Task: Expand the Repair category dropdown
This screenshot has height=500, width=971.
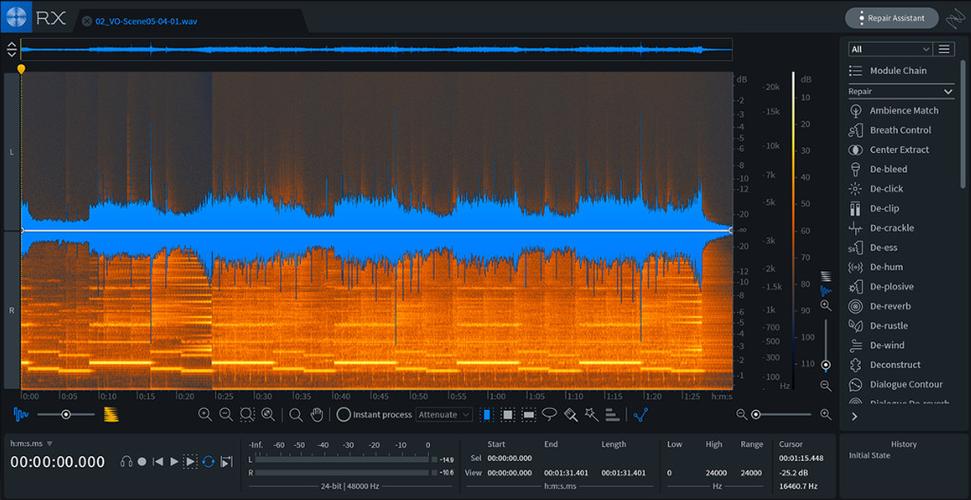Action: tap(901, 92)
